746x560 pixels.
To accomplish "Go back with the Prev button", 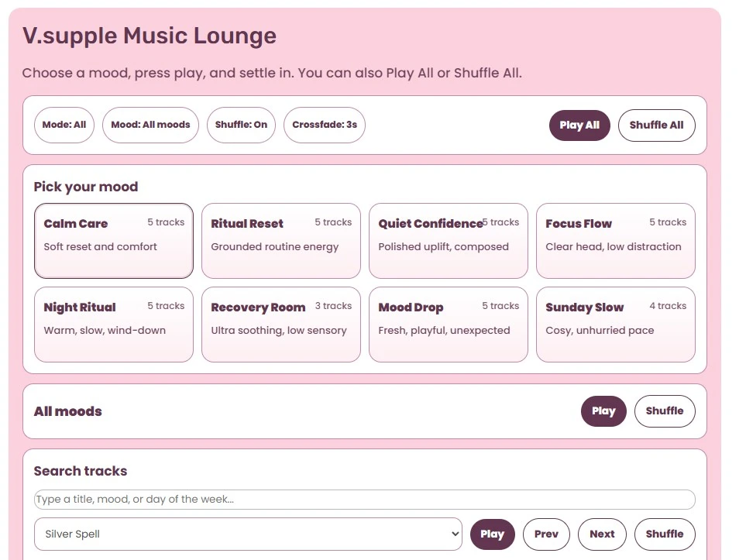I will pos(546,534).
